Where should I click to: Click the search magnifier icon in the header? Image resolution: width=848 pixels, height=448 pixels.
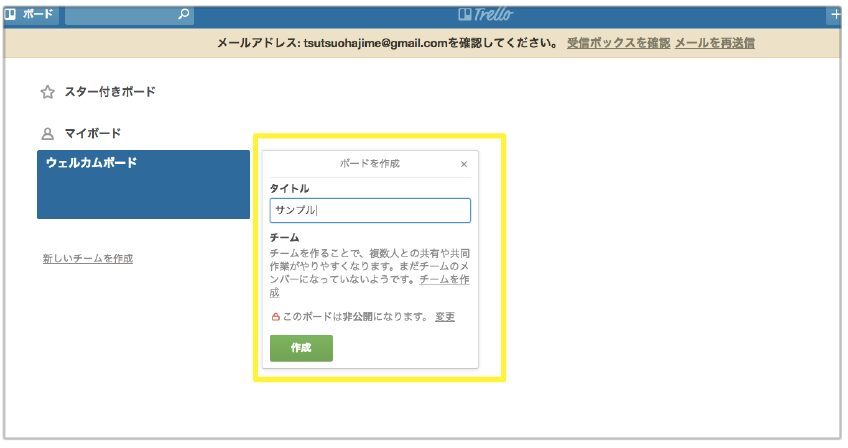183,15
